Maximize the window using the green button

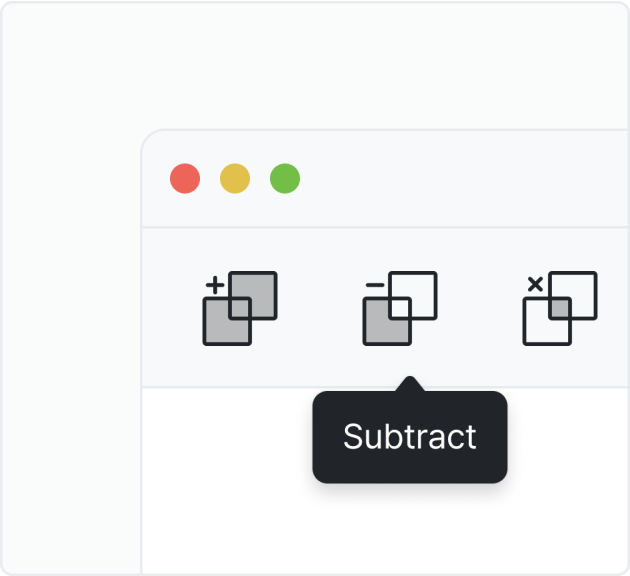(285, 179)
